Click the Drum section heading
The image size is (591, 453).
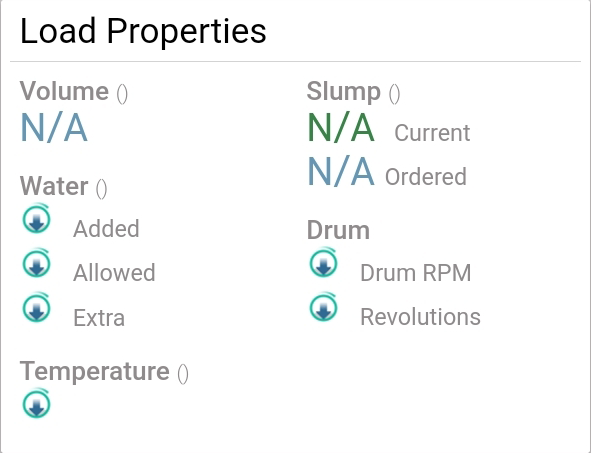(338, 230)
